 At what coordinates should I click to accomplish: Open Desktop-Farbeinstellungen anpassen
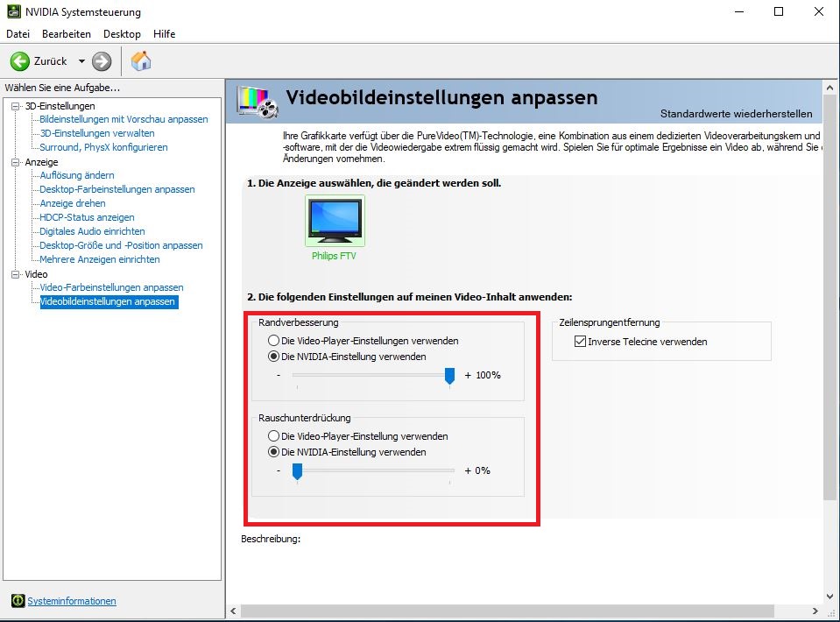click(x=117, y=189)
